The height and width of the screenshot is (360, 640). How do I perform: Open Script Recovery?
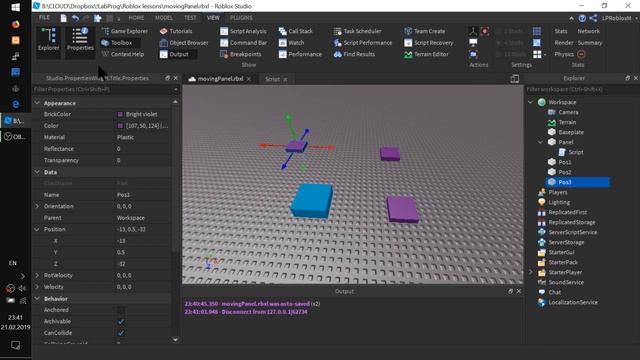click(x=429, y=42)
